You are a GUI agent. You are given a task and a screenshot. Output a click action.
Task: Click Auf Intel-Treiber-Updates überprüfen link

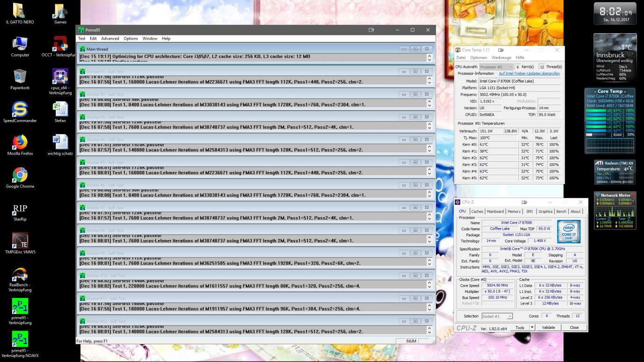[x=529, y=74]
